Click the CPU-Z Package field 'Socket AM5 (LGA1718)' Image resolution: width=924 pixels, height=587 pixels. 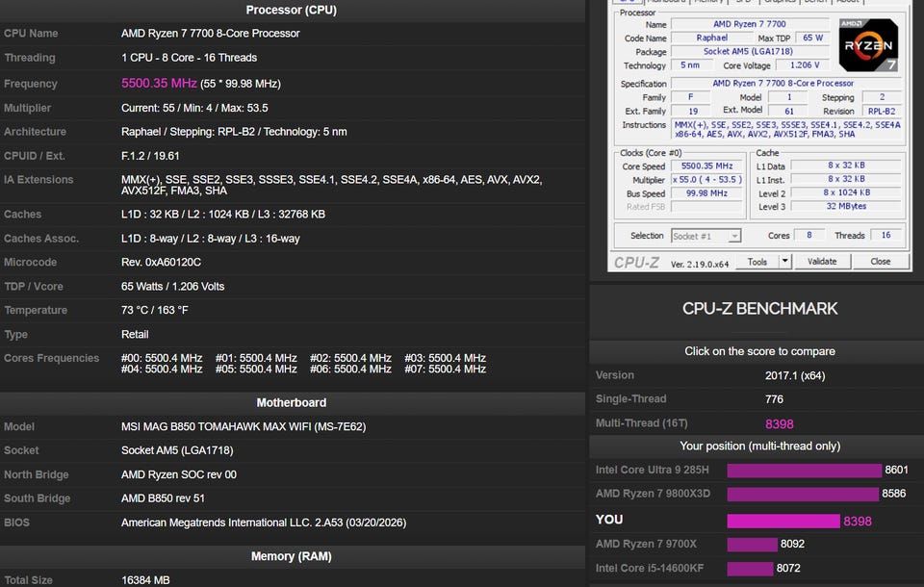click(750, 51)
